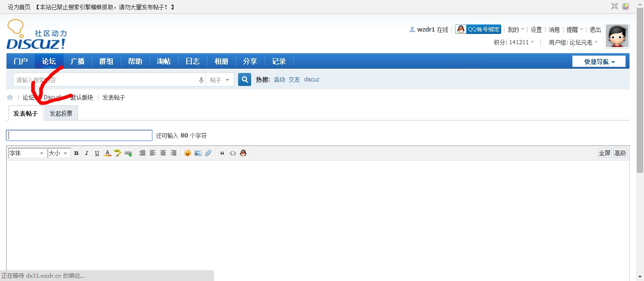The height and width of the screenshot is (281, 644).
Task: Click the QQ帐号绑定 button
Action: (x=478, y=29)
